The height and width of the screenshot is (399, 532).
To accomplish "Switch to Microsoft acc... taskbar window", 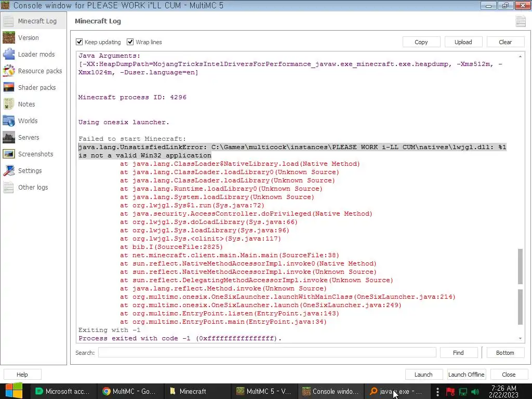I will pyautogui.click(x=63, y=392).
